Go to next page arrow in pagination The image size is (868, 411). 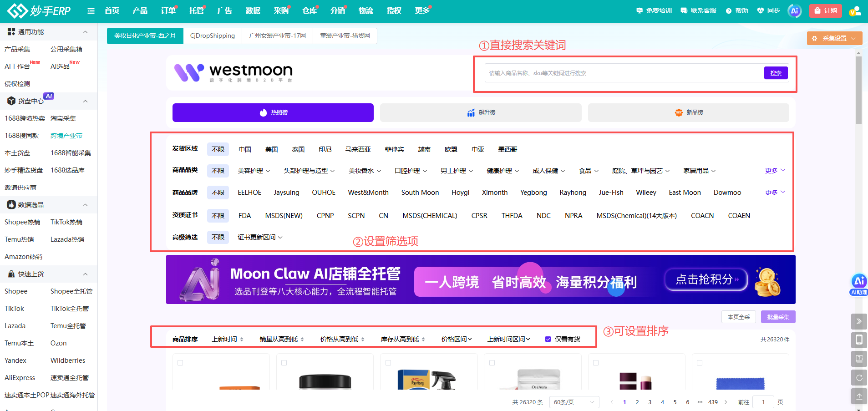(x=726, y=402)
